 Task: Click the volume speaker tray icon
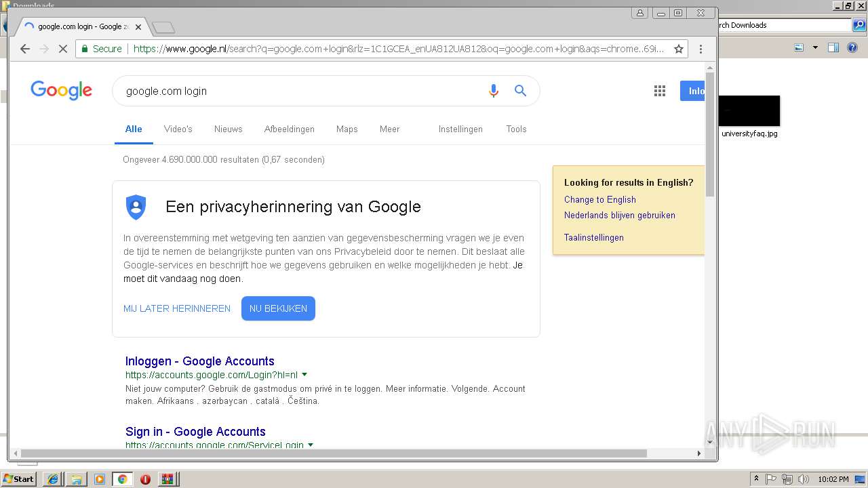coord(804,479)
